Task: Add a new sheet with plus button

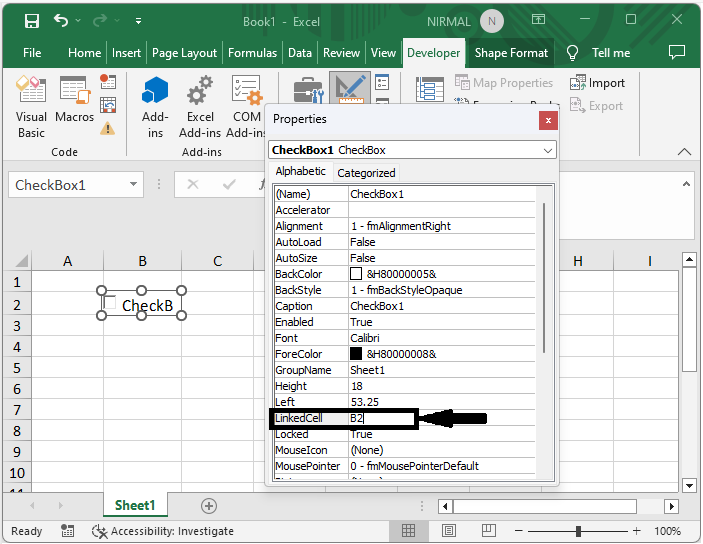Action: click(x=208, y=506)
